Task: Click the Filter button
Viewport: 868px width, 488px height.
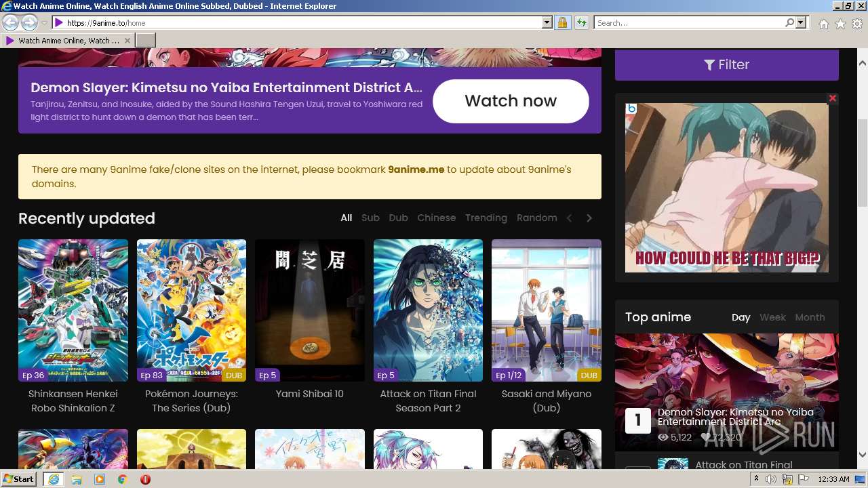Action: 727,64
